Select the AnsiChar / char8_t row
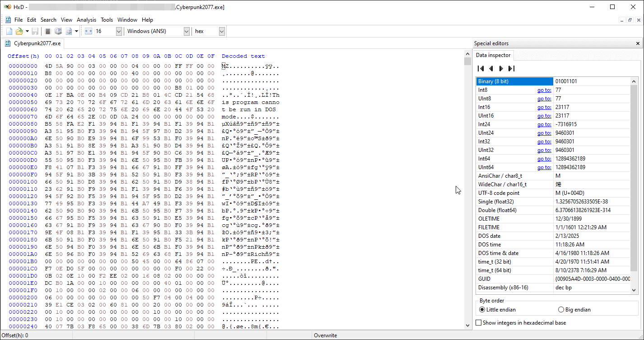 (x=553, y=176)
